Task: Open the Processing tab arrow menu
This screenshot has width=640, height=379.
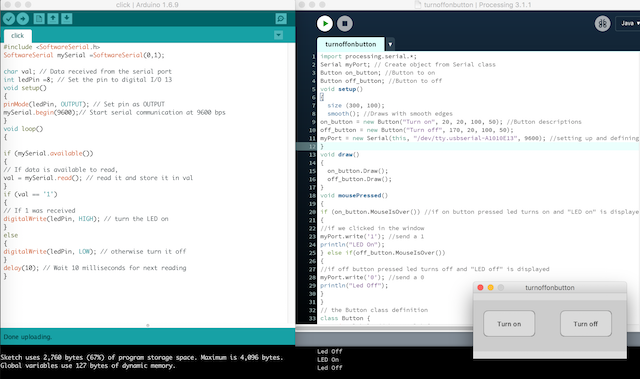Action: pos(390,44)
